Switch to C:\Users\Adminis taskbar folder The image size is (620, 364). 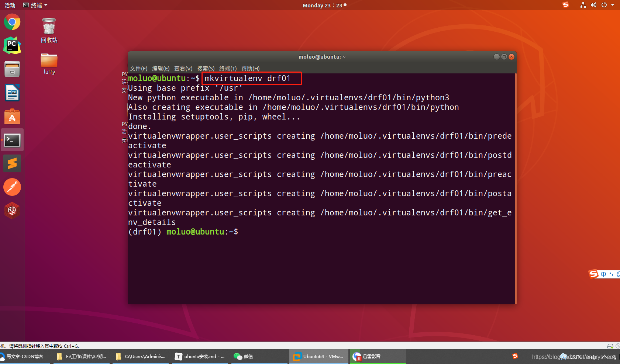[141, 357]
